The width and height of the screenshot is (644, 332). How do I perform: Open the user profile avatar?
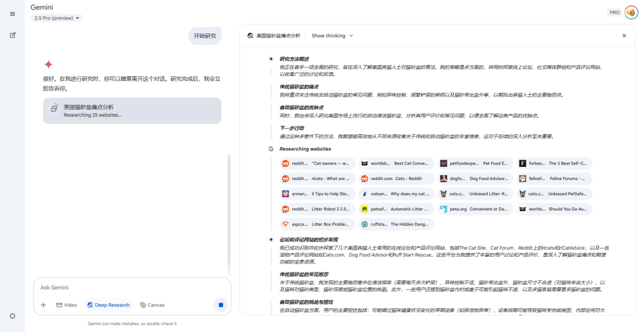point(631,13)
